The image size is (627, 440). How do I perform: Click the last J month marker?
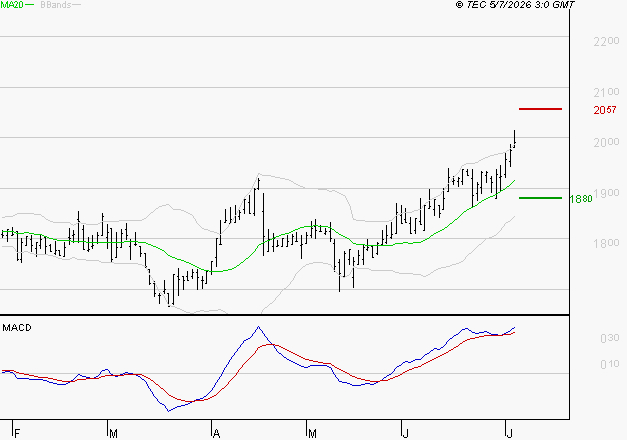(x=509, y=434)
